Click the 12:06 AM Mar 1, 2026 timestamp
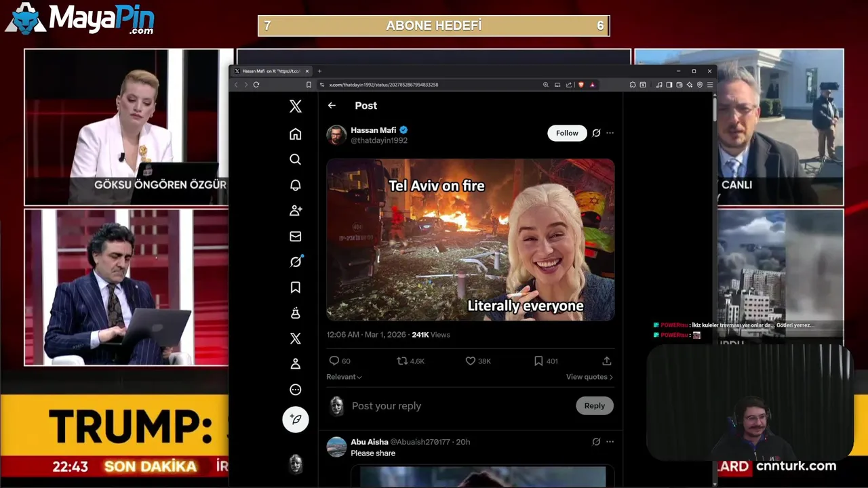This screenshot has height=488, width=868. [366, 335]
